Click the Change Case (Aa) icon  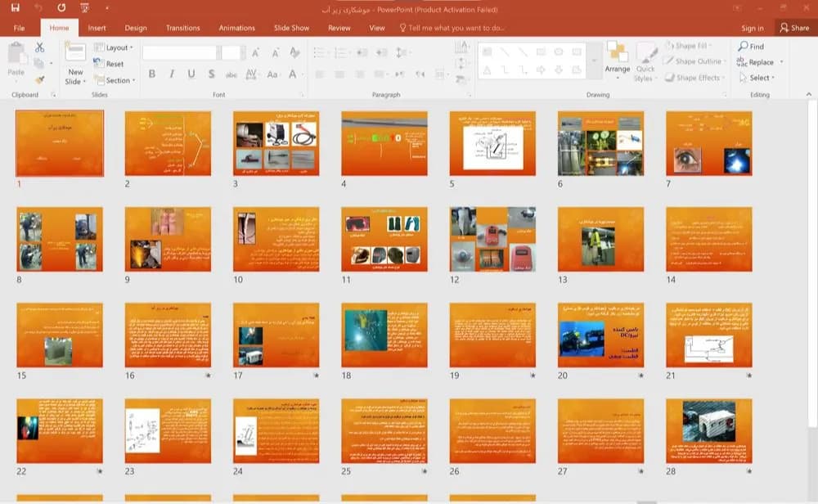point(272,74)
